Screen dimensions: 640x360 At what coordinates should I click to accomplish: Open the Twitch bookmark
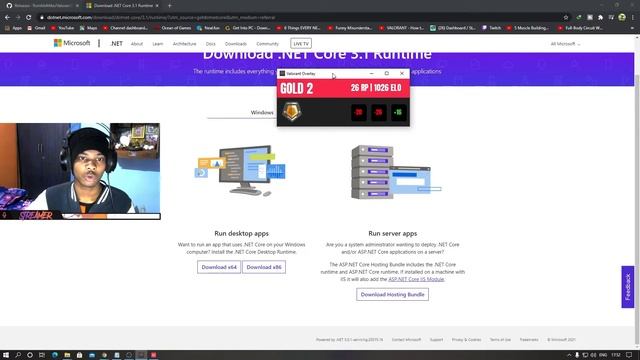tap(491, 28)
